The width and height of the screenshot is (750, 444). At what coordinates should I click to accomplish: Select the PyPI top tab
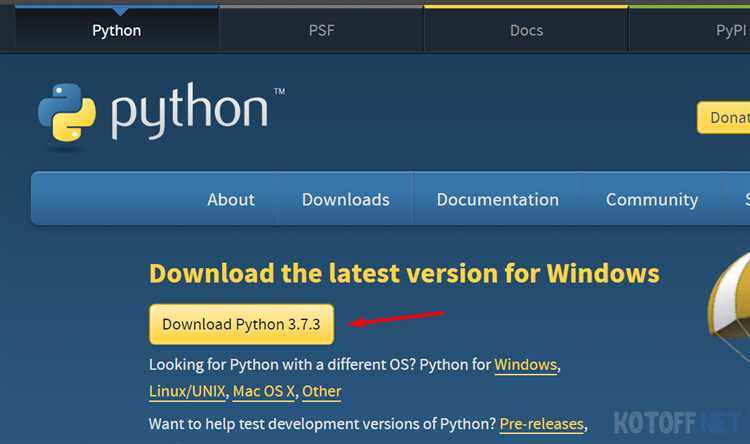730,30
